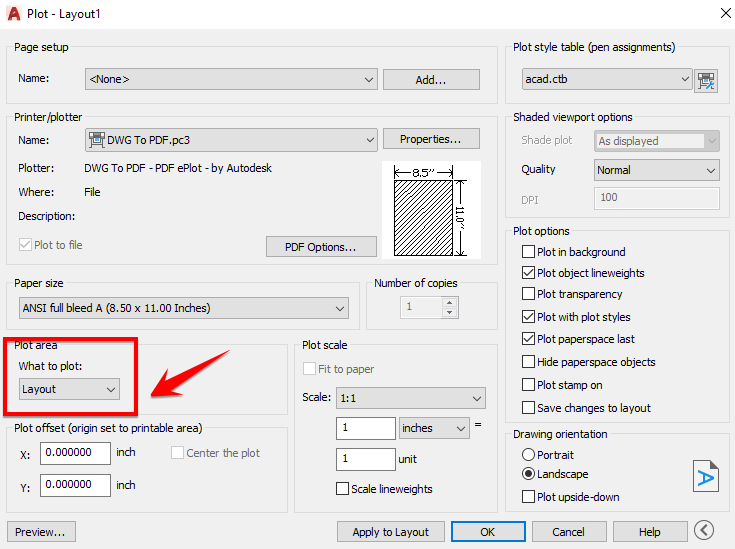Open the printer Name dropdown DWG To PDF.pc3
Viewport: 735px width, 549px height.
coord(231,140)
